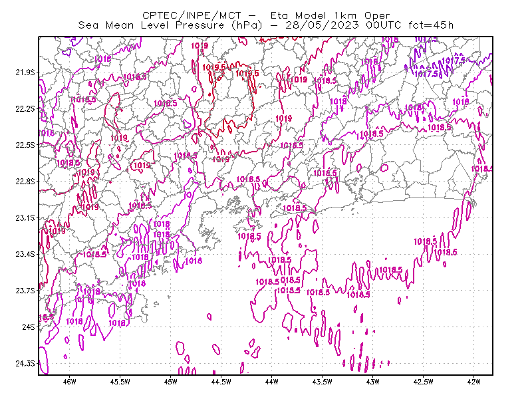Click the 'fct=45h' forecast text

click(x=431, y=25)
